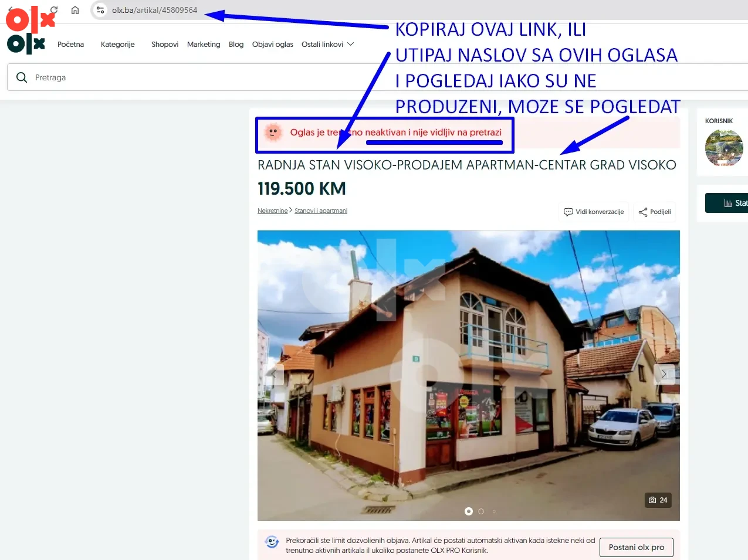Click the Statistika button in sidebar
This screenshot has height=560, width=748.
click(x=727, y=203)
